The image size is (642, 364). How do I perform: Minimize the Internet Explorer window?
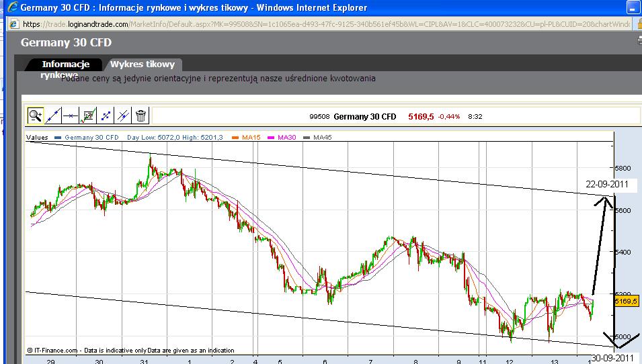(x=632, y=8)
